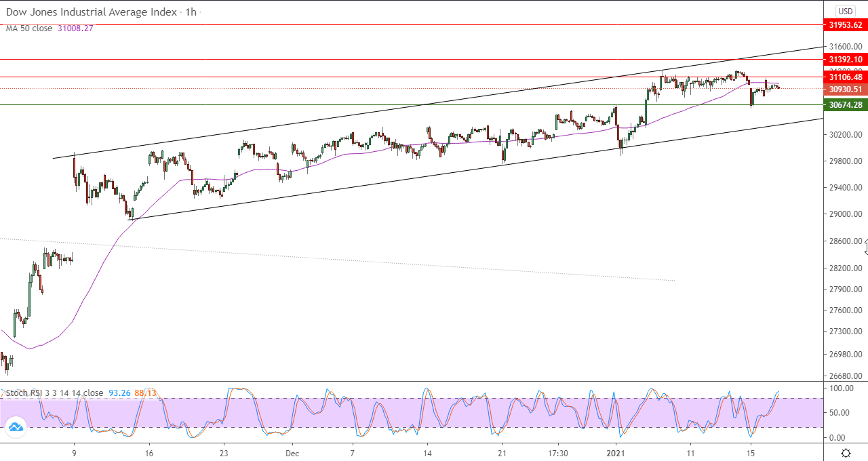Viewport: 868px width, 461px height.
Task: Click the 17:30 label on the time axis
Action: pos(557,452)
